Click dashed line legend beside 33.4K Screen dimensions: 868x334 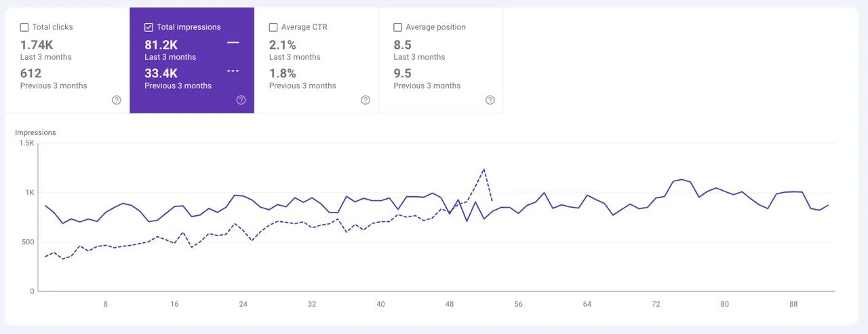[x=233, y=71]
